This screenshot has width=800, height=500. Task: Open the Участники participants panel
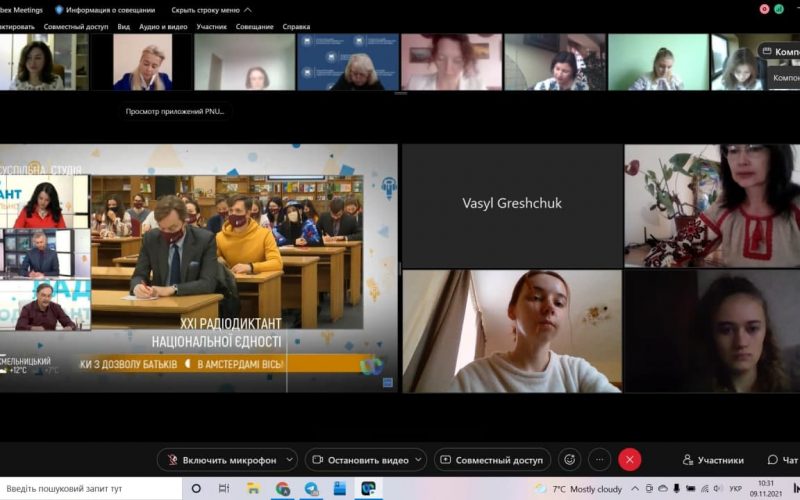click(x=713, y=460)
